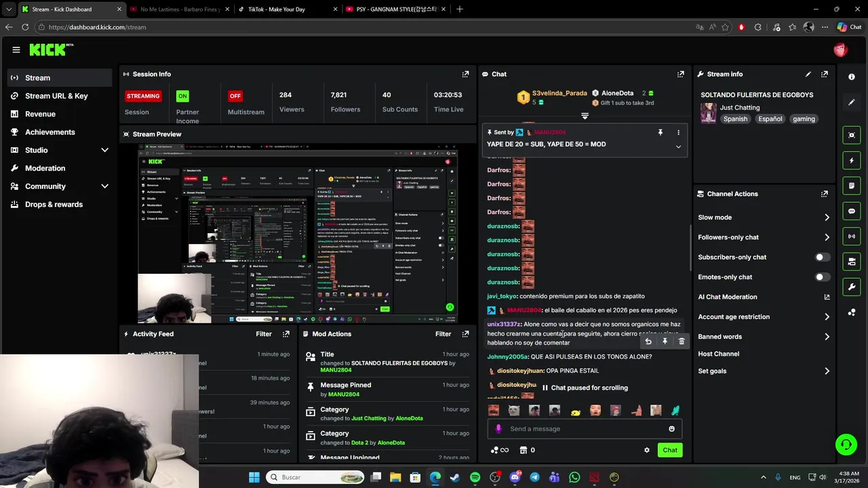Viewport: 868px width, 488px height.
Task: Edit stream info with the pencil icon
Action: point(808,74)
